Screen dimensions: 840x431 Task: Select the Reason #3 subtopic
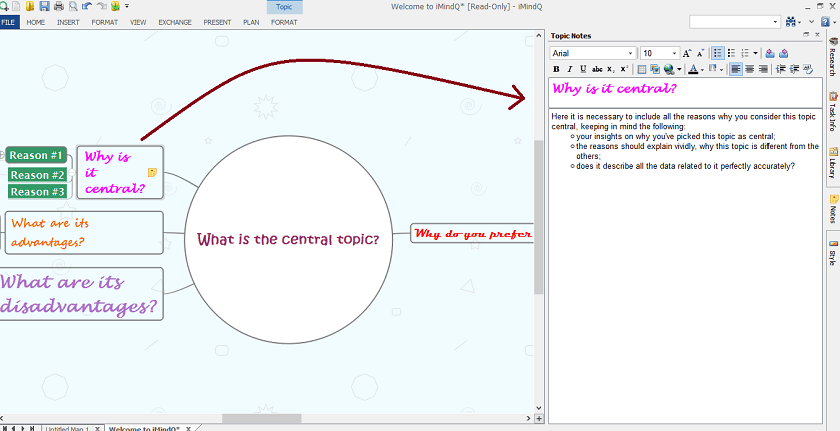38,192
